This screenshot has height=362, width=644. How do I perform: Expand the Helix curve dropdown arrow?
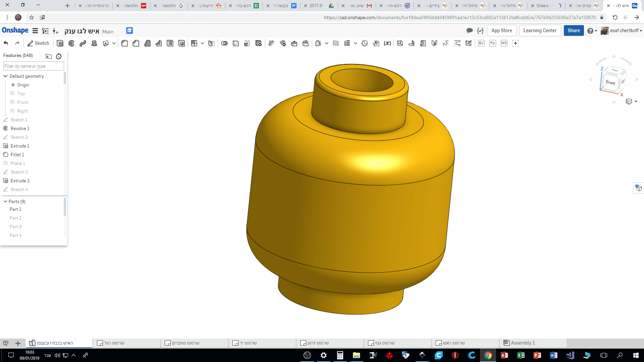click(356, 43)
